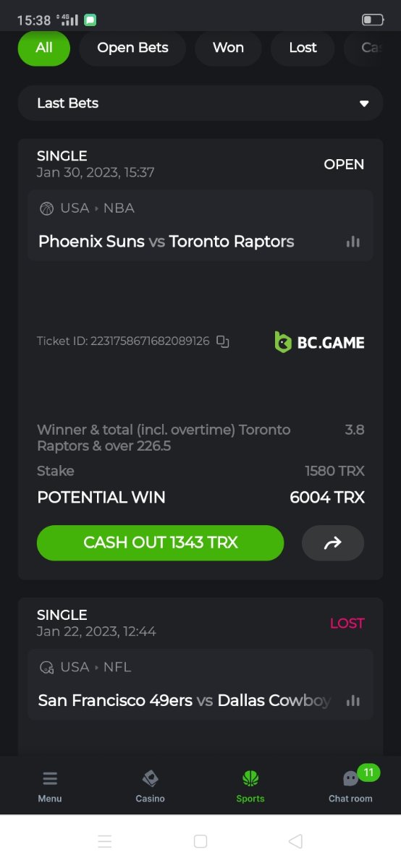The image size is (401, 868).
Task: Open the Chat room
Action: tap(351, 786)
